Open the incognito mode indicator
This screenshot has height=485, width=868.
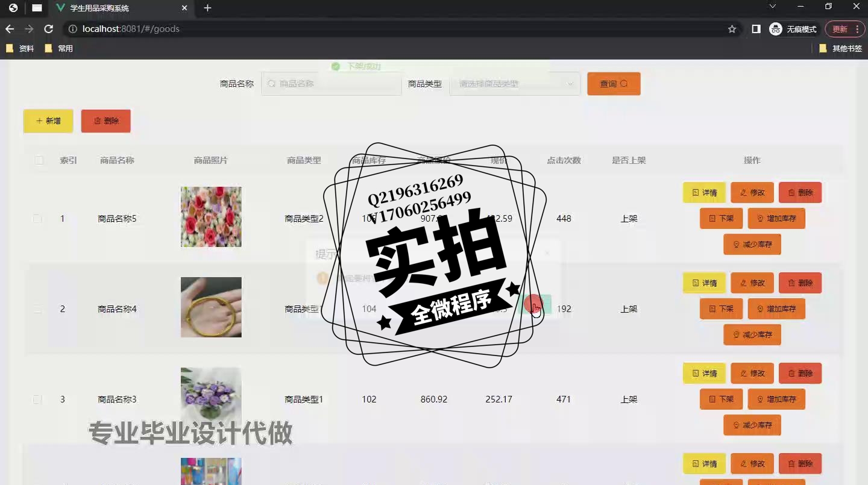coord(793,29)
